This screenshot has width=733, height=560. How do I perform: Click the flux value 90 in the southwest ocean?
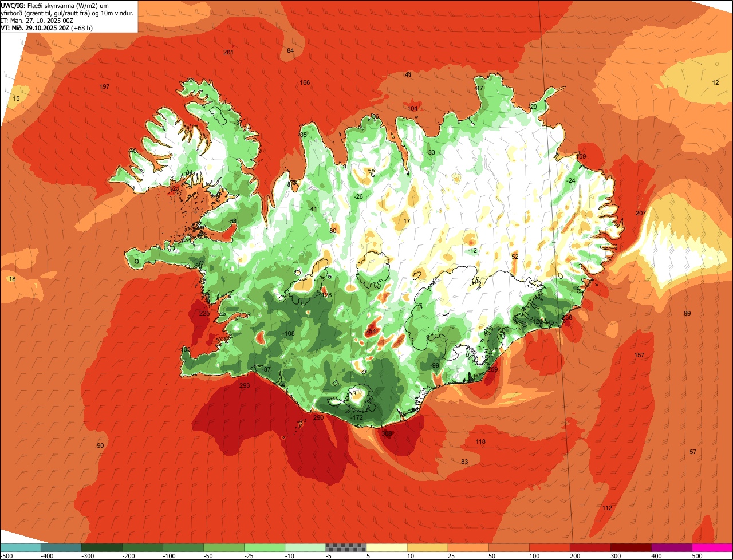[x=100, y=445]
